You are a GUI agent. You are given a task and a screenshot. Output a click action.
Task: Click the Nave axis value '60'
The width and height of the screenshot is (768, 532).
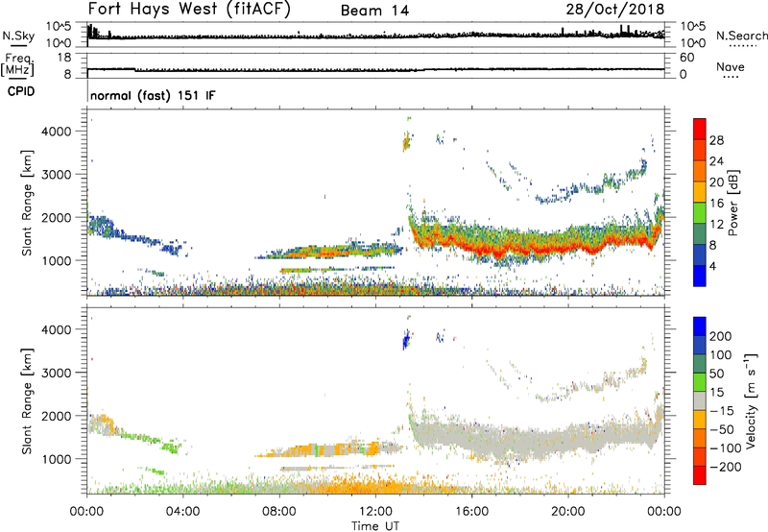(x=686, y=58)
